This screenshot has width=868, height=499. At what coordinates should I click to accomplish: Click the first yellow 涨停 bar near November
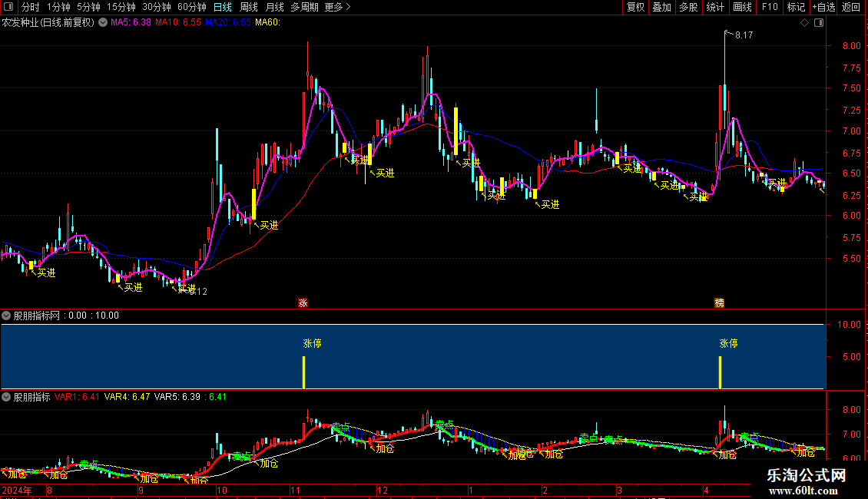pos(304,372)
